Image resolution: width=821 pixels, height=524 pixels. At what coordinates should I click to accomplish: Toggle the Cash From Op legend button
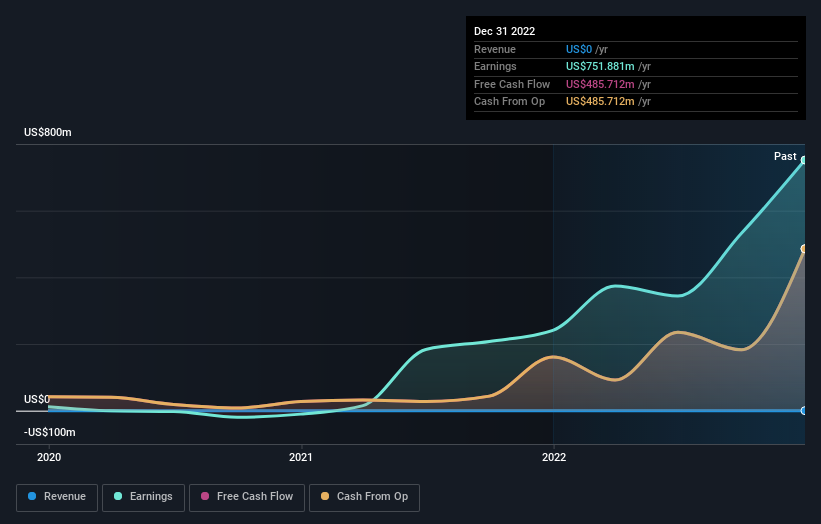pos(364,497)
